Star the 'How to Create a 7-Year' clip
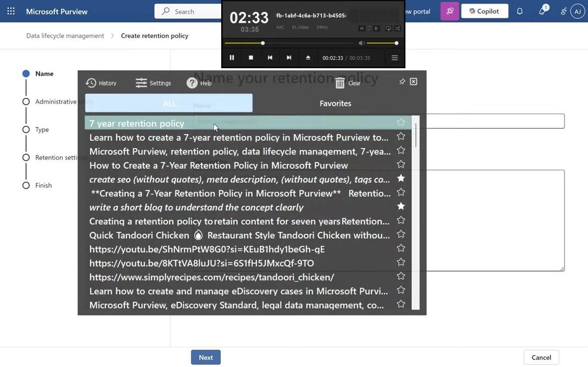This screenshot has width=588, height=367. (401, 164)
